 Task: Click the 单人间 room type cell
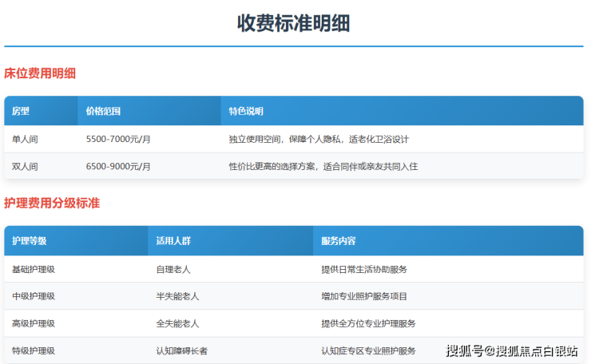pos(25,139)
